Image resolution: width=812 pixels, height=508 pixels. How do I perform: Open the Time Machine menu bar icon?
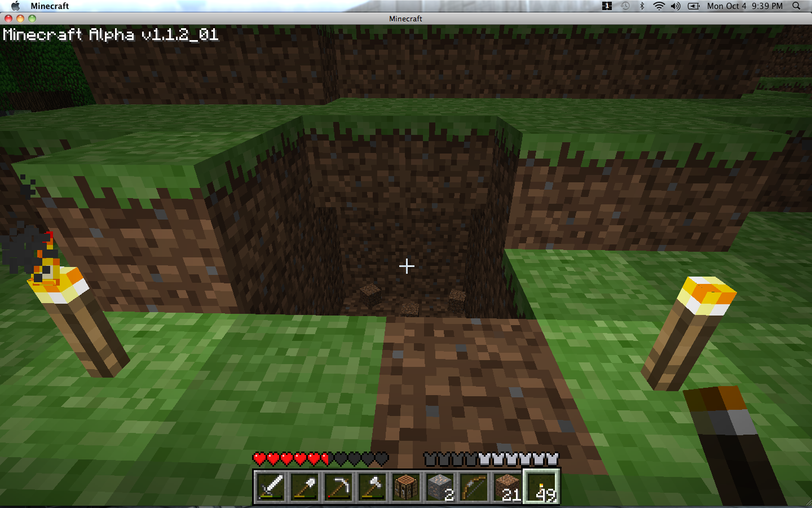tap(625, 6)
